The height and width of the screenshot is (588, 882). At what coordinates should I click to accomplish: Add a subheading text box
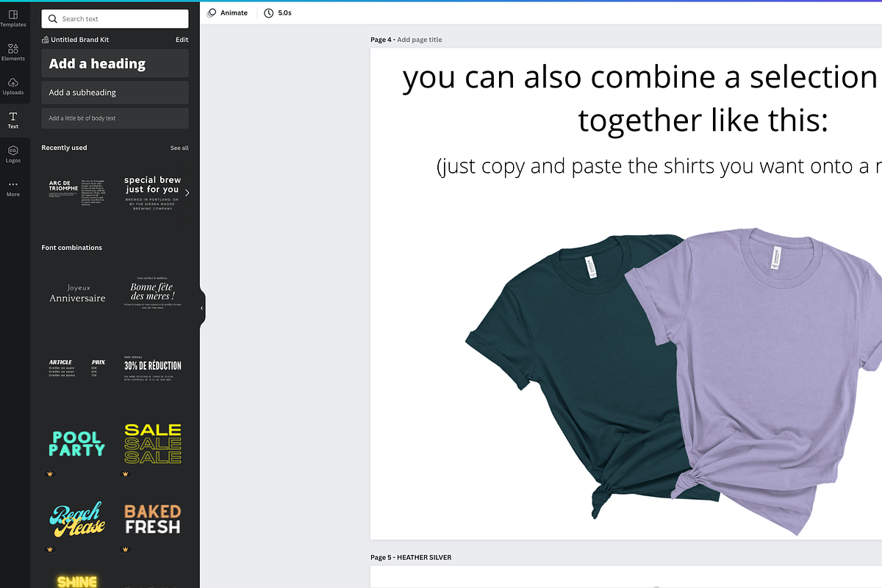pos(115,93)
